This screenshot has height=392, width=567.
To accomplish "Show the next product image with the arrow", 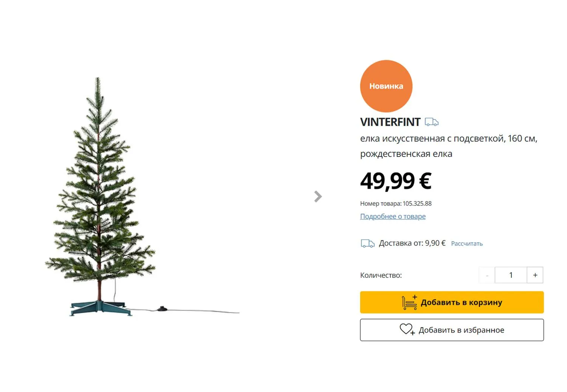I will [318, 197].
